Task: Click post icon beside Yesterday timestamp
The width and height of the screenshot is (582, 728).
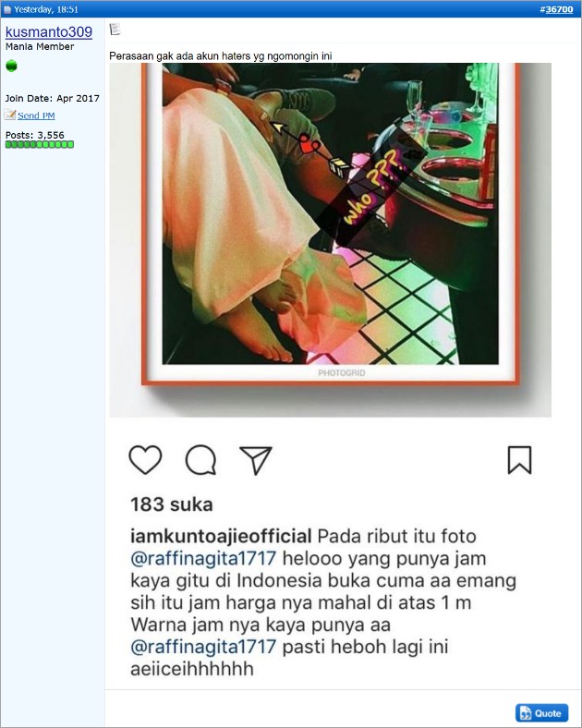Action: point(7,10)
